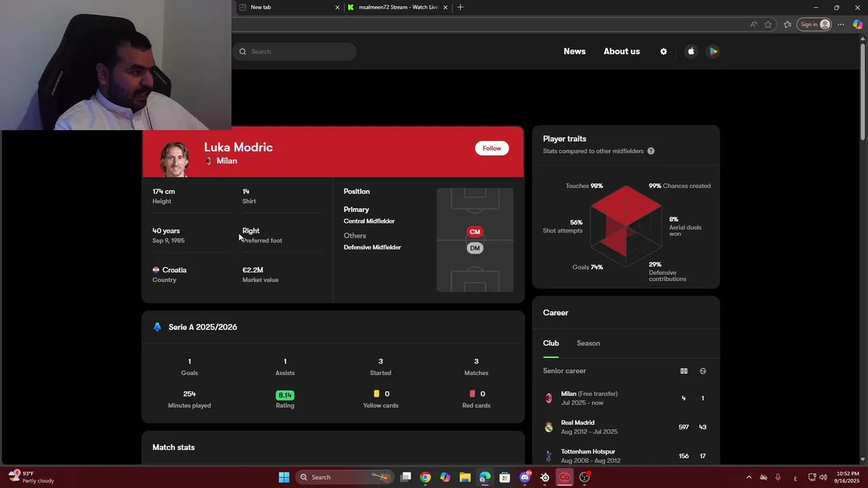
Task: Click the Windows taskbar search box
Action: 346,477
